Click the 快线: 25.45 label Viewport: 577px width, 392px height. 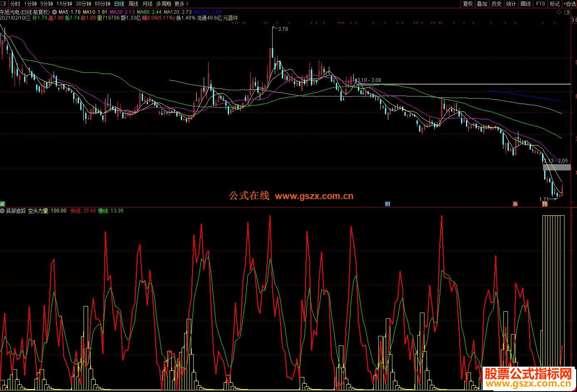[83, 211]
